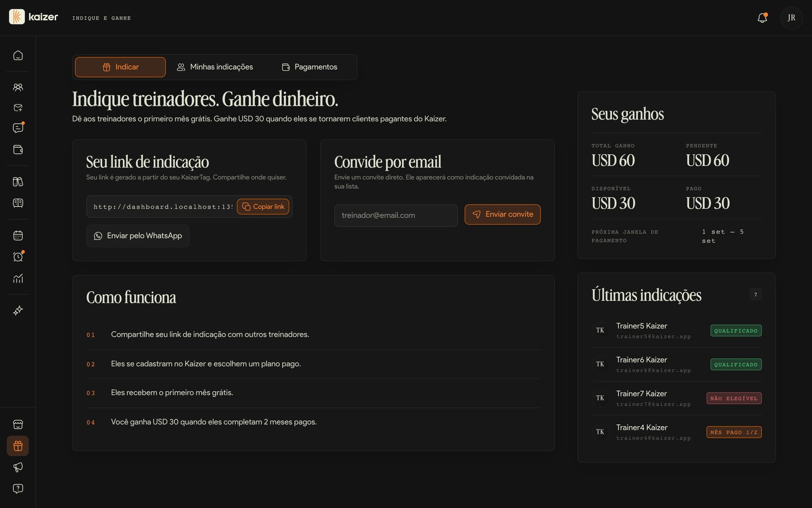
Task: Open the analytics chart icon in sidebar
Action: [18, 278]
